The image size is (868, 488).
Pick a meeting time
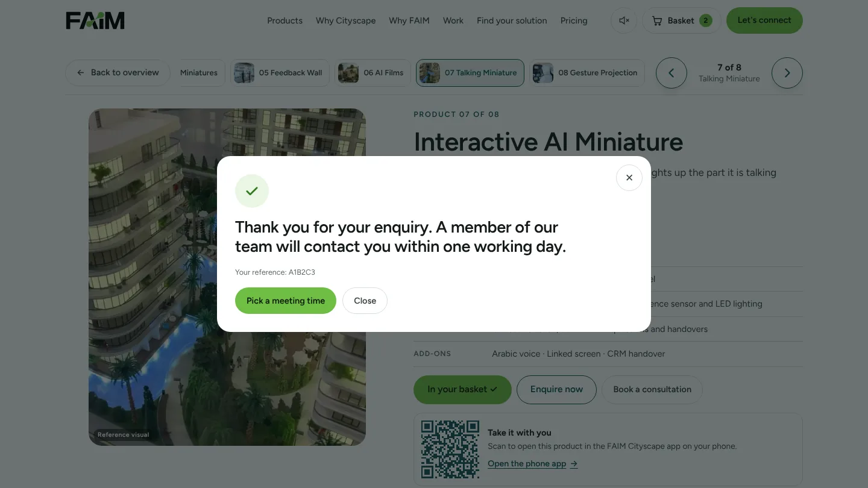(286, 301)
